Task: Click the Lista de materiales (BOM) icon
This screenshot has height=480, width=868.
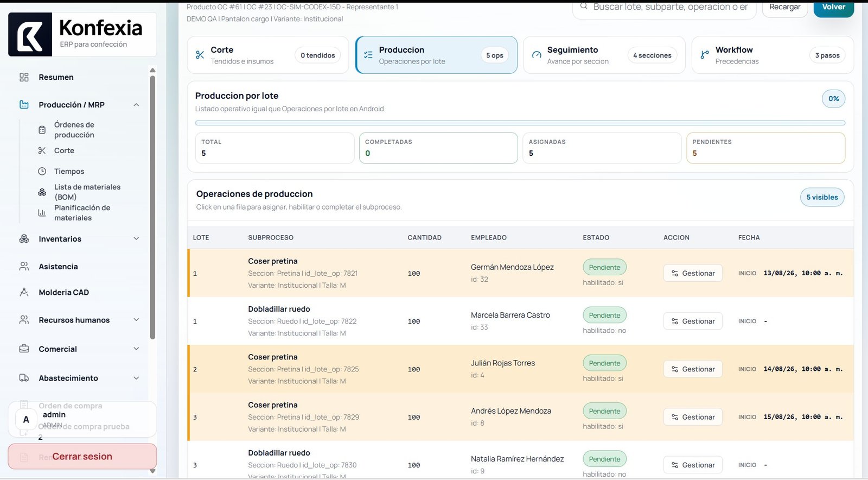Action: tap(42, 192)
